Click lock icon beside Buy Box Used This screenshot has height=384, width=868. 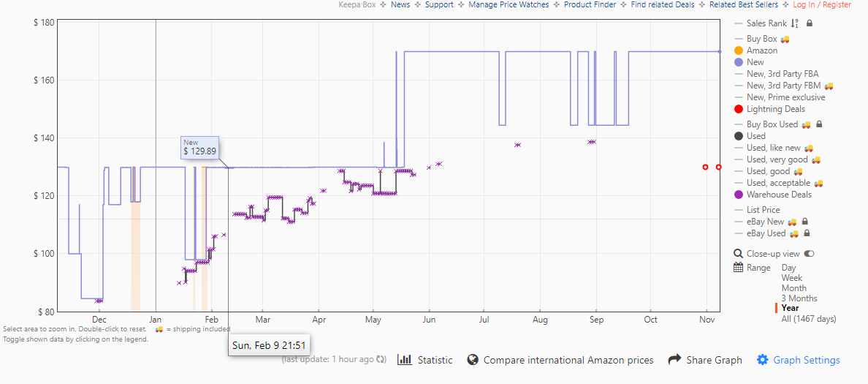tap(819, 124)
